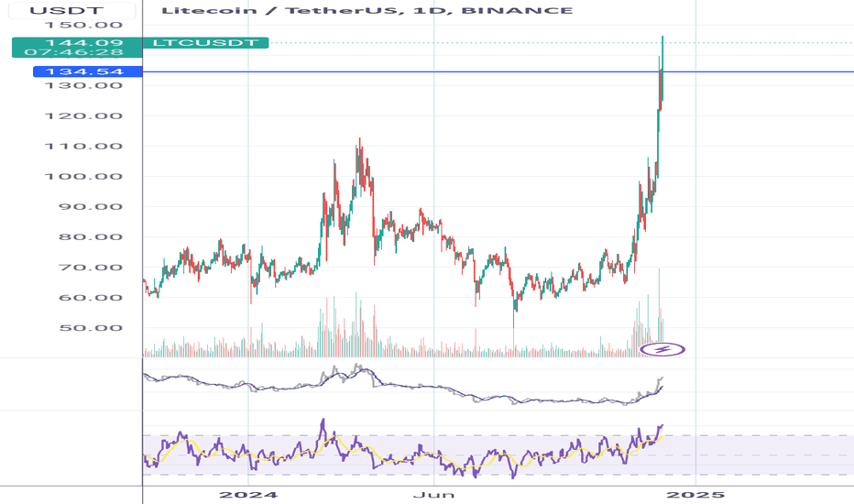Viewport: 854px width, 504px height.
Task: Click the 90.00 price axis label
Action: pos(91,206)
